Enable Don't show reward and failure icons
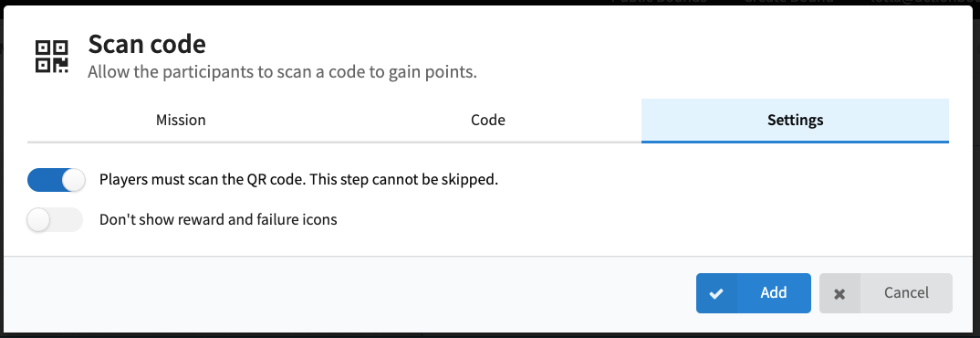The height and width of the screenshot is (338, 980). (55, 219)
